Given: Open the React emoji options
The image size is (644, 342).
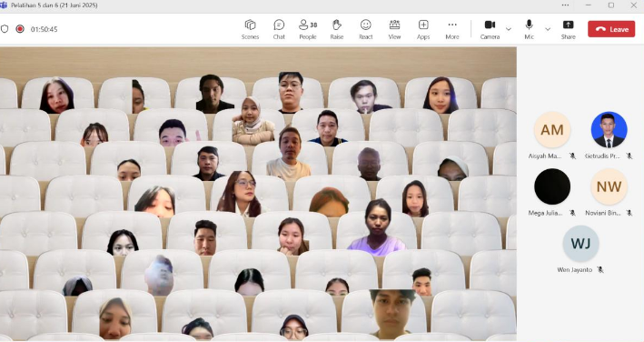Looking at the screenshot, I should tap(365, 29).
